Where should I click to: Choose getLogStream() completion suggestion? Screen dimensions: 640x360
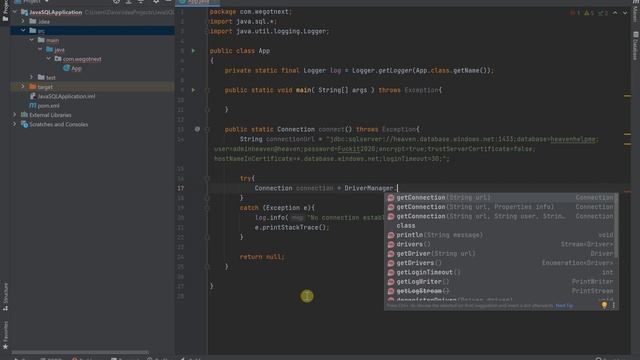(x=500, y=291)
